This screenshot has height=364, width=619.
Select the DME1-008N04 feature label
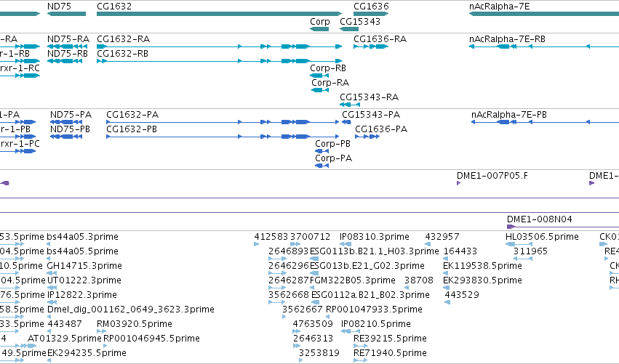click(x=539, y=219)
